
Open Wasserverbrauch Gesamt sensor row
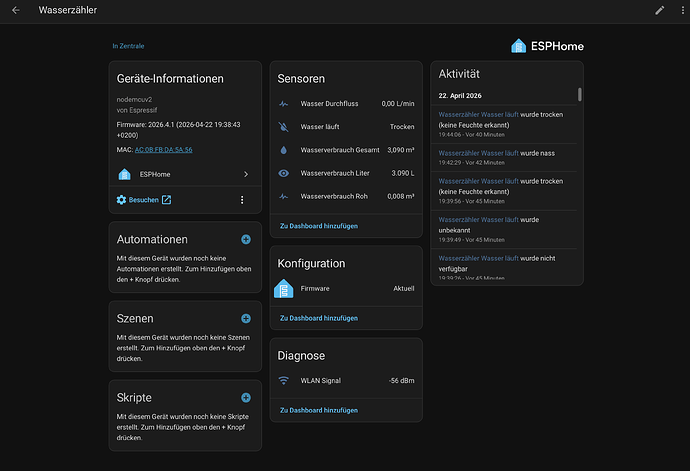[x=346, y=150]
